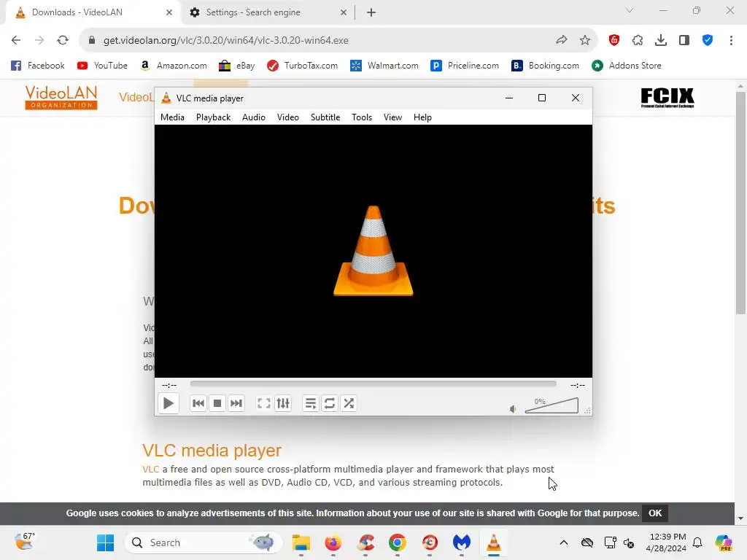This screenshot has height=560, width=747.
Task: Open the VLC media player heading link
Action: [212, 451]
